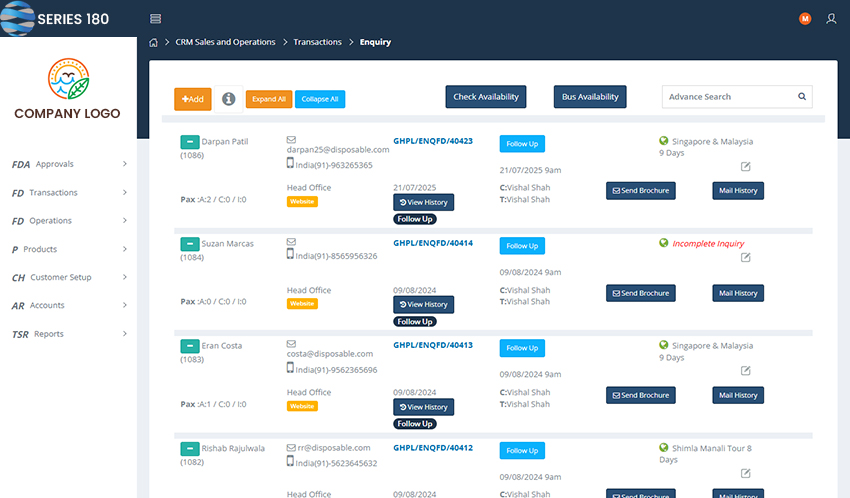Click into the Advance Search field
Viewport: 850px width, 498px height.
pos(728,97)
